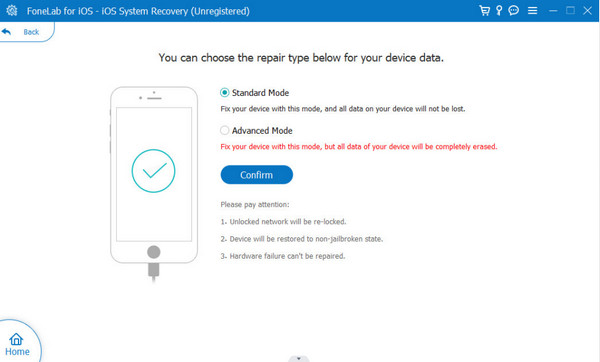Click the green checkmark on phone illustration
The width and height of the screenshot is (600, 362).
pyautogui.click(x=153, y=171)
